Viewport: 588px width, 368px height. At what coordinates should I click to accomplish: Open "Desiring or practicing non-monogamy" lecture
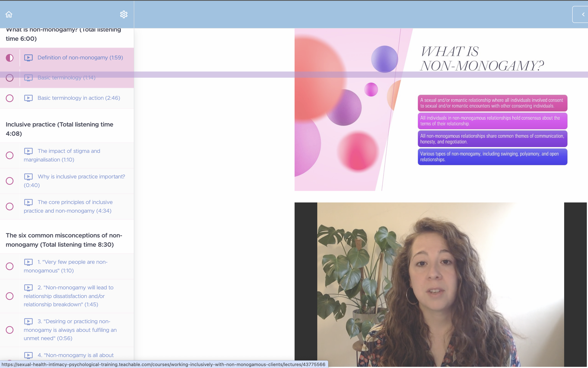[x=70, y=330]
